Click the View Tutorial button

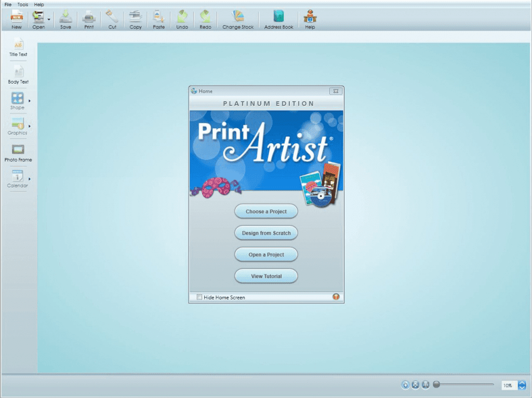[266, 276]
